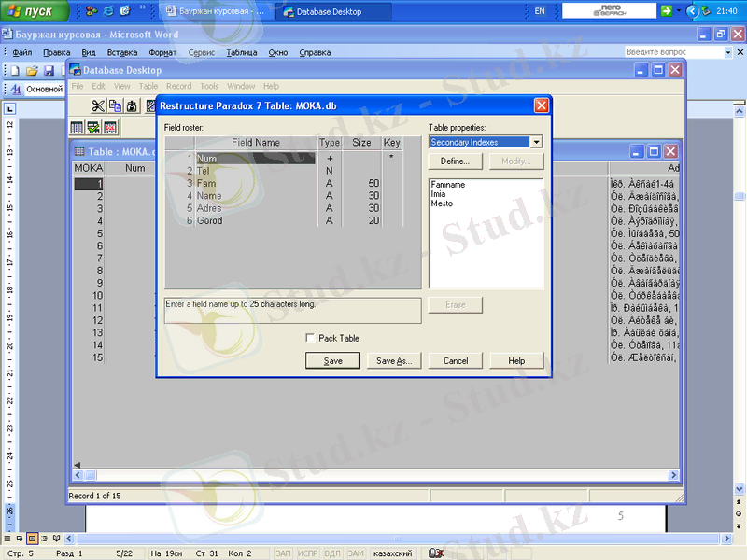The width and height of the screenshot is (747, 560).
Task: Click the Пуск Start button
Action: (34, 10)
